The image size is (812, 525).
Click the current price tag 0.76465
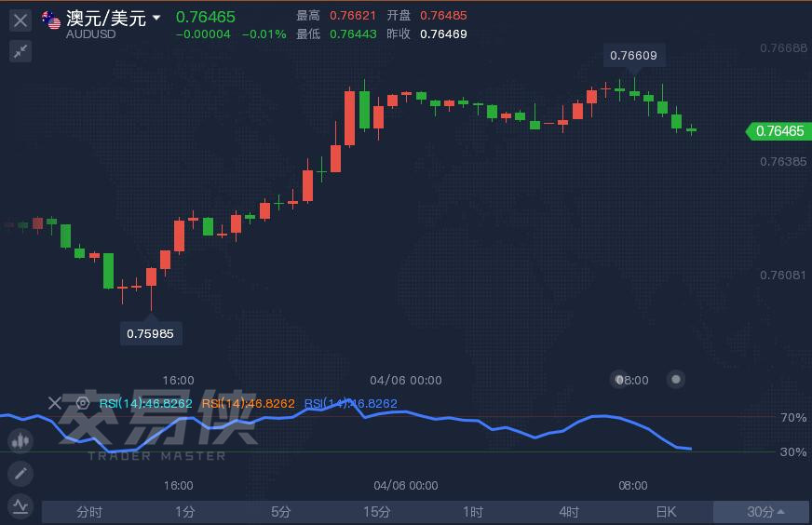(x=777, y=131)
